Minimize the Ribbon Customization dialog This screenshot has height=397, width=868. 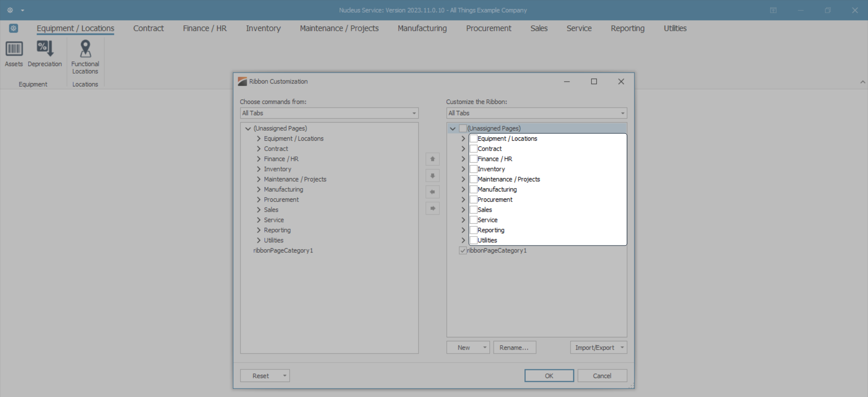pos(567,81)
